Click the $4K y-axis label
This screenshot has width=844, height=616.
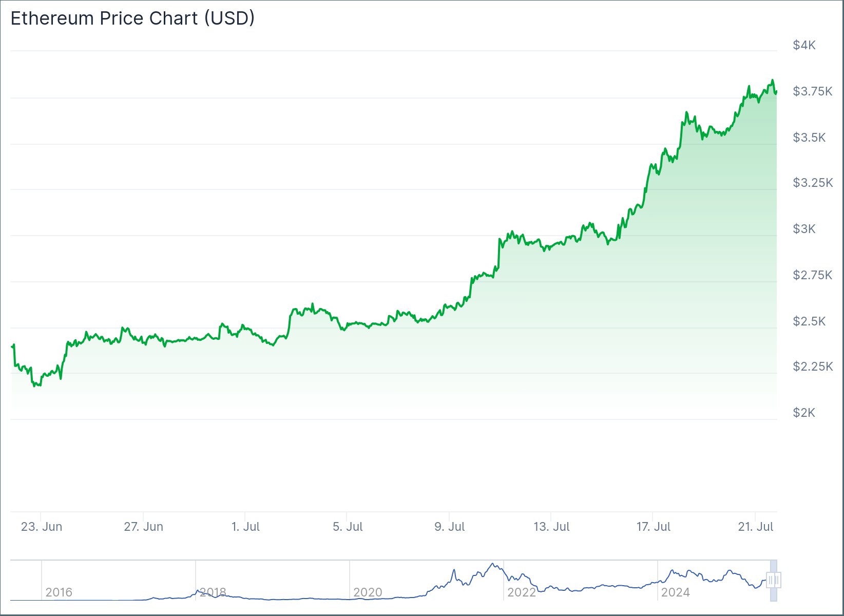pyautogui.click(x=804, y=45)
